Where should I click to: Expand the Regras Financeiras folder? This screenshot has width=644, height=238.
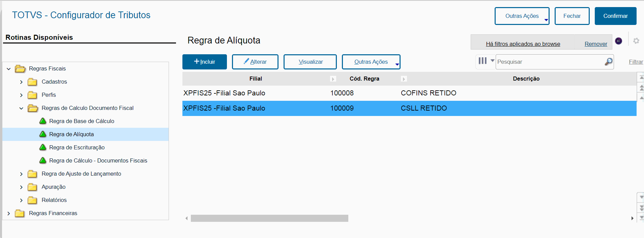pos(9,213)
